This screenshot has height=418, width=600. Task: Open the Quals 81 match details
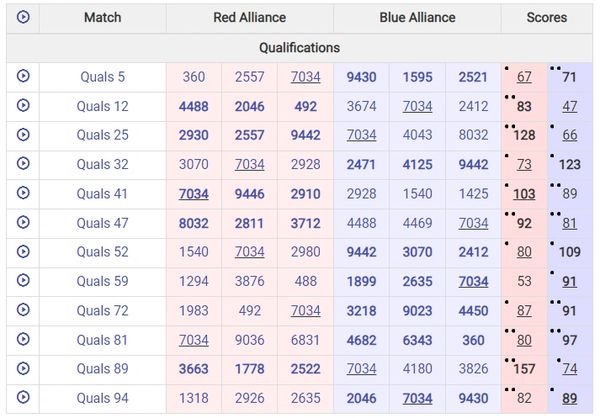tap(102, 340)
